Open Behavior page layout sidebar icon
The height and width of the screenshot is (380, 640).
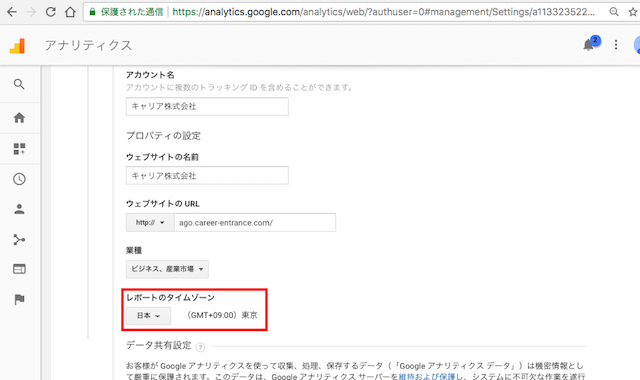coord(19,269)
